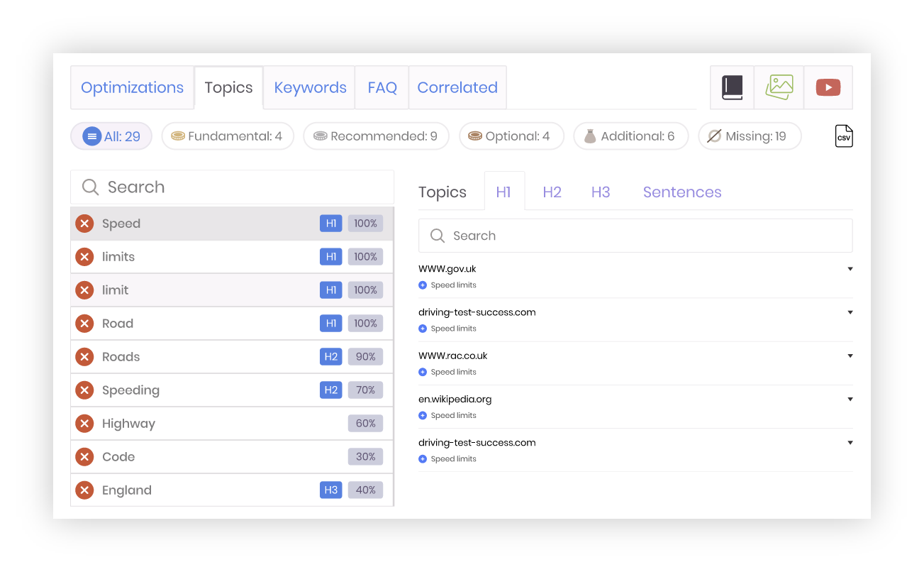Expand the WWW.gov.uk entry
Screen dimensions: 924x572
[x=850, y=268]
